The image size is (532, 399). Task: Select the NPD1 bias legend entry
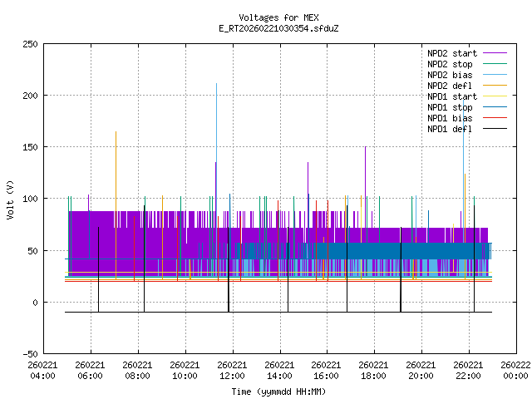[450, 118]
